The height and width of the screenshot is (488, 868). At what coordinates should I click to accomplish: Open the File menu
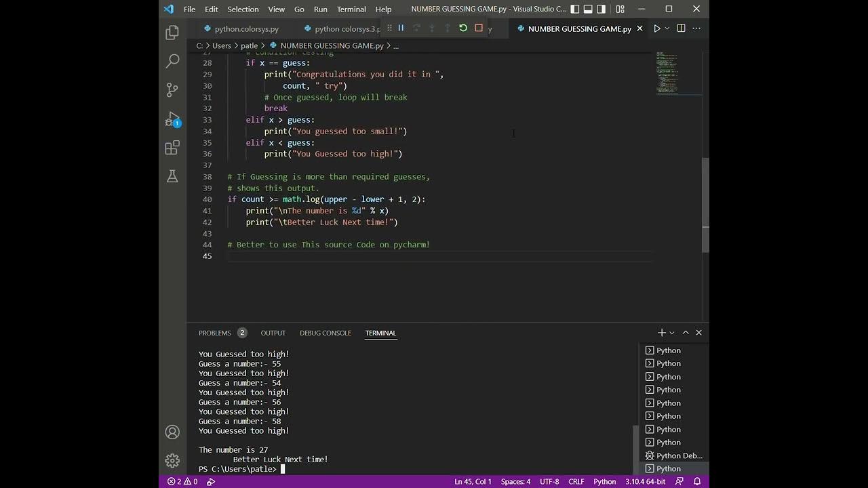pyautogui.click(x=189, y=9)
